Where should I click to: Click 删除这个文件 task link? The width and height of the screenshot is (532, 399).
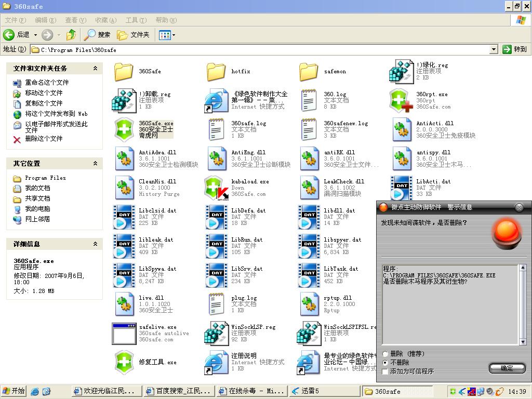pos(44,139)
